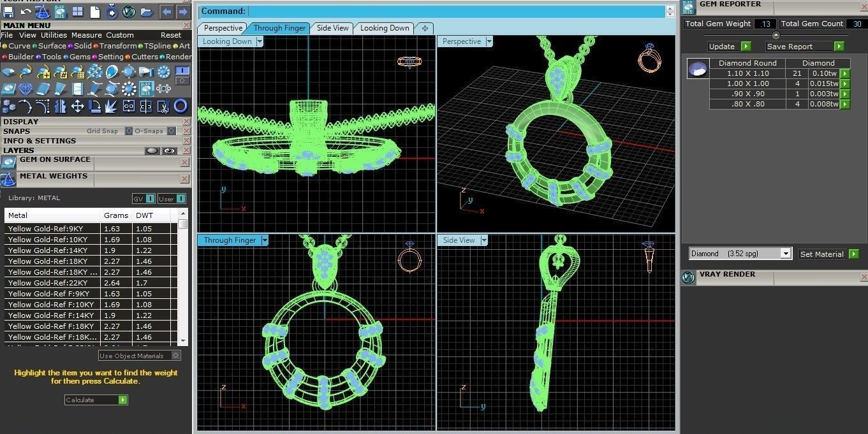Click Save Report button

[805, 46]
